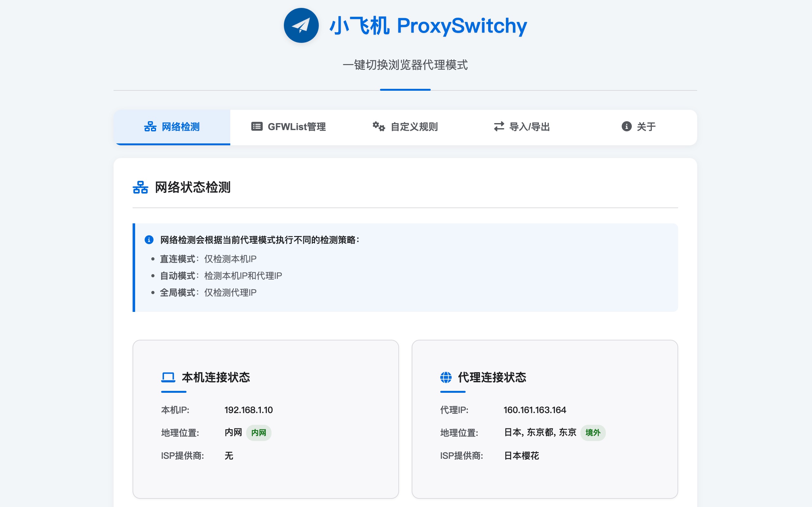Click the paper plane logo icon

(301, 25)
